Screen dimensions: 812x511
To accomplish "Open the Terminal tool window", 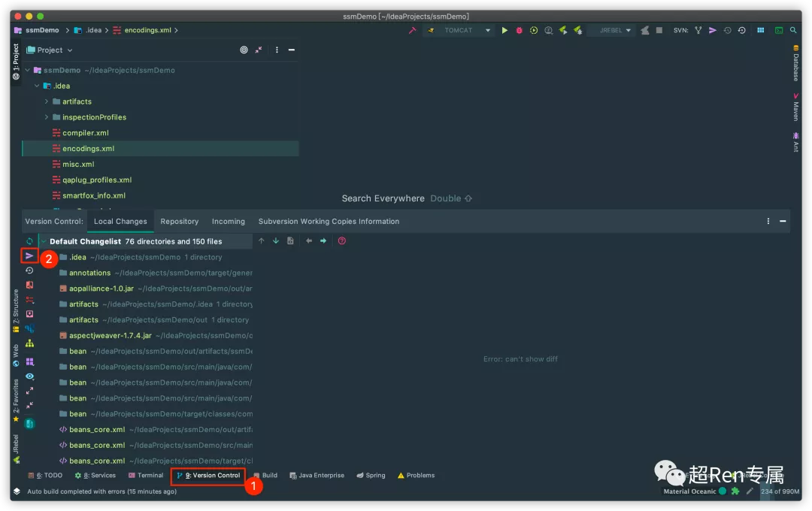I will click(146, 475).
